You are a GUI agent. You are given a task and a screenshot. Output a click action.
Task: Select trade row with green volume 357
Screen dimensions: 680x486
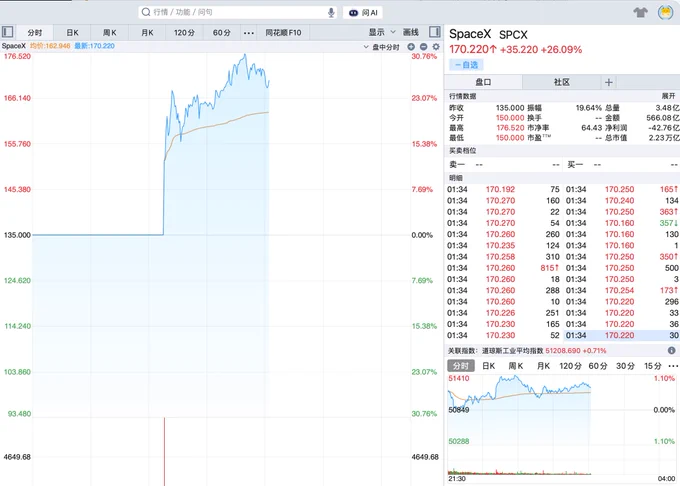[x=622, y=223]
